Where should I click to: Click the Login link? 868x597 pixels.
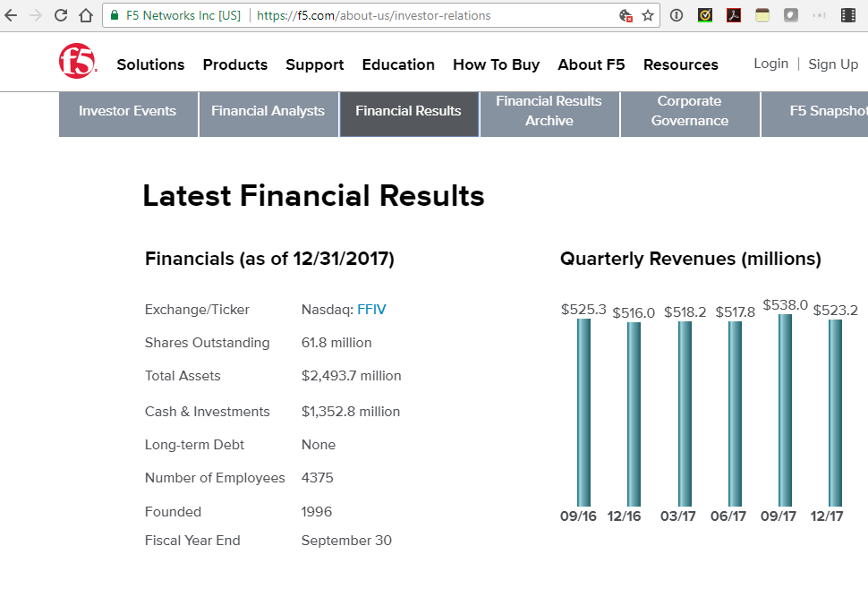pyautogui.click(x=770, y=64)
